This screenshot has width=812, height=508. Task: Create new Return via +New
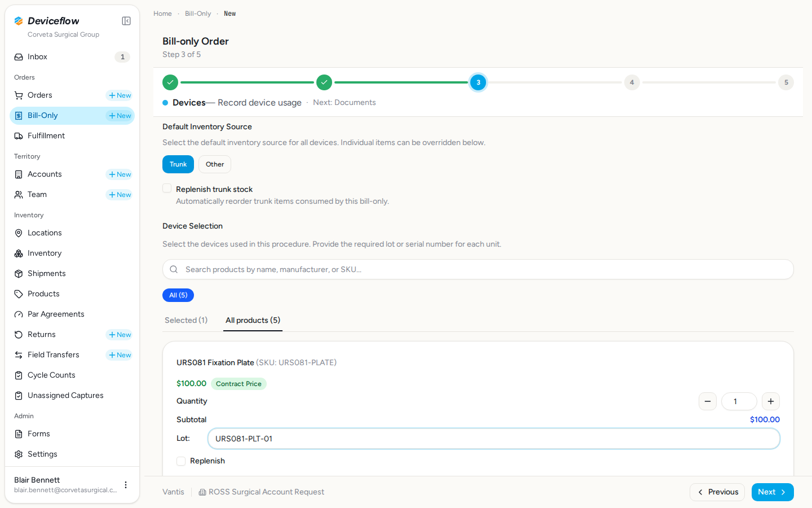(x=120, y=335)
